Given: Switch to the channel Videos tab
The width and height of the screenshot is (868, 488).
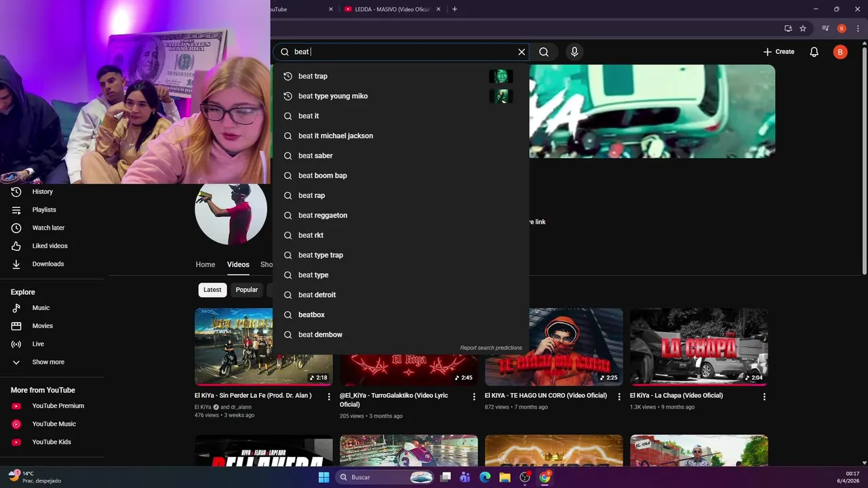Looking at the screenshot, I should click(238, 264).
